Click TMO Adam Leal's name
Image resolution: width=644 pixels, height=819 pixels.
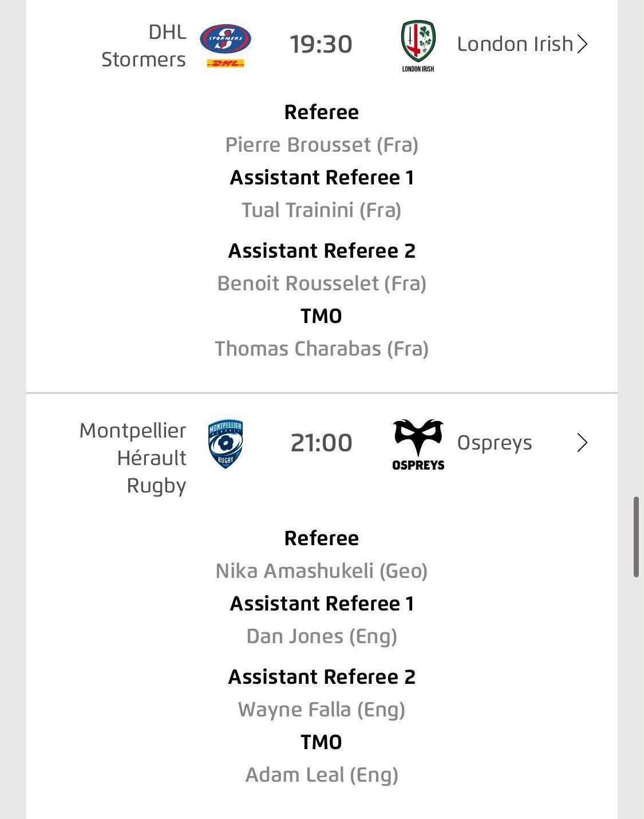point(322,775)
